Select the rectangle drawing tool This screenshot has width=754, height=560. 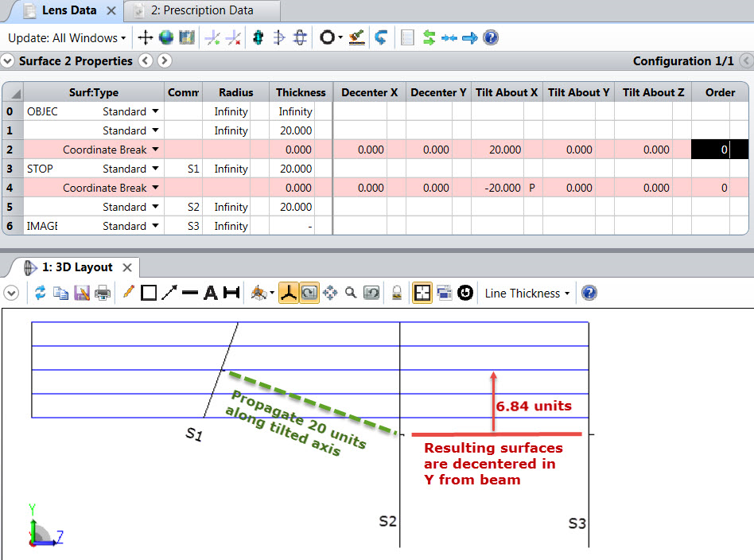coord(149,293)
